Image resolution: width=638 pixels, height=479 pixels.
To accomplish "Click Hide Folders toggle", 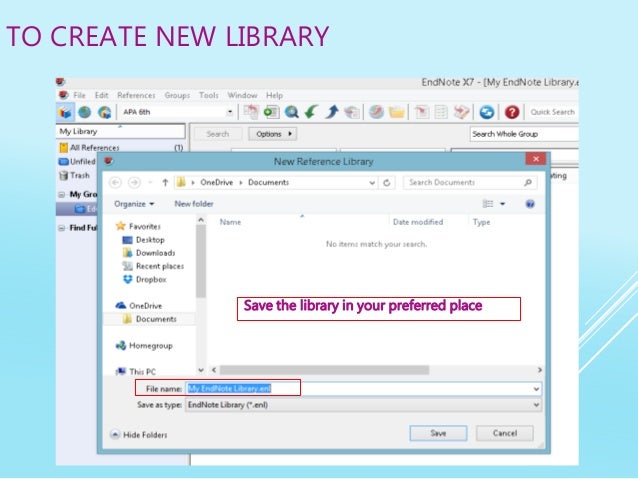I will click(139, 435).
